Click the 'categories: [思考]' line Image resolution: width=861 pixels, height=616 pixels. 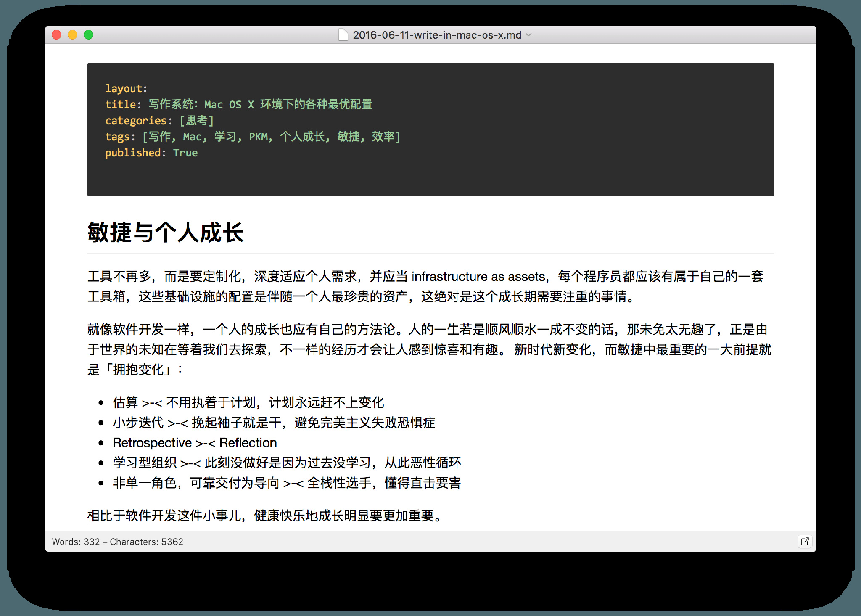tap(159, 121)
